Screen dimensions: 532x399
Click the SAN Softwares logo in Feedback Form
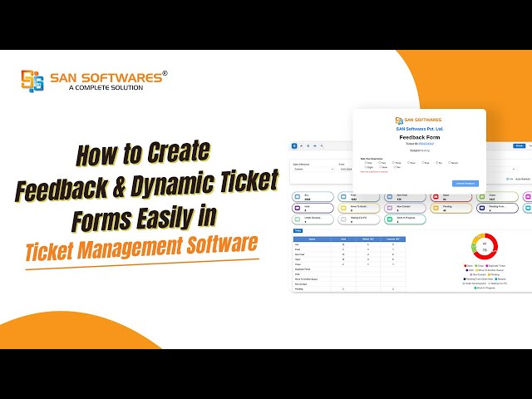(x=419, y=120)
